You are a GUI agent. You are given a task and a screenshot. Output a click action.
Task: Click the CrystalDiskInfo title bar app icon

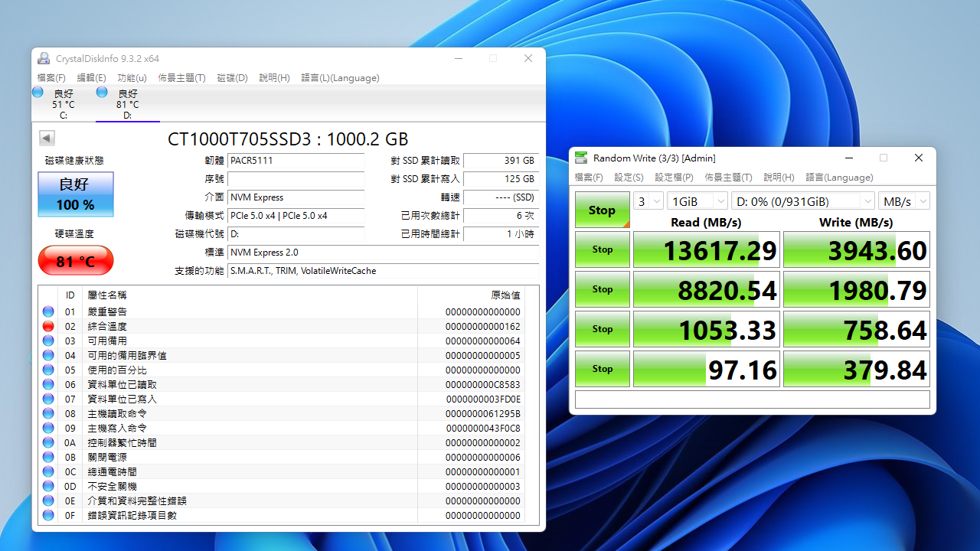point(44,59)
